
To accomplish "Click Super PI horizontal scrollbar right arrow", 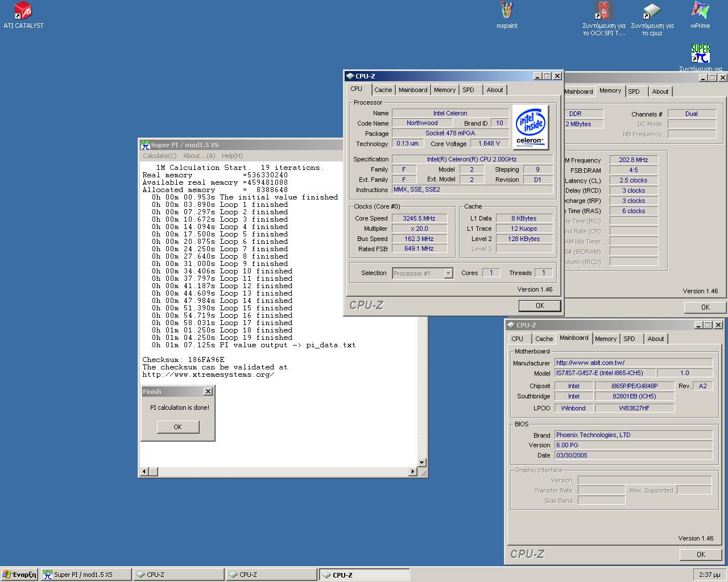I will [413, 471].
